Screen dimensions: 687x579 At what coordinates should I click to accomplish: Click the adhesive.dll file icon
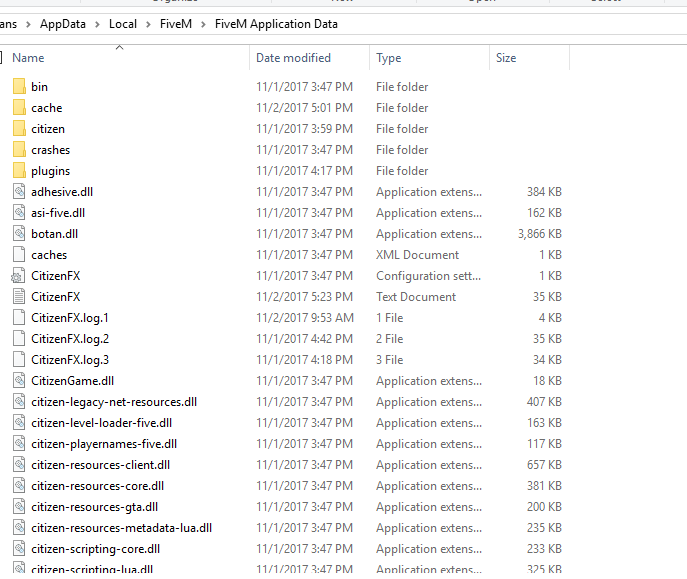coord(19,192)
